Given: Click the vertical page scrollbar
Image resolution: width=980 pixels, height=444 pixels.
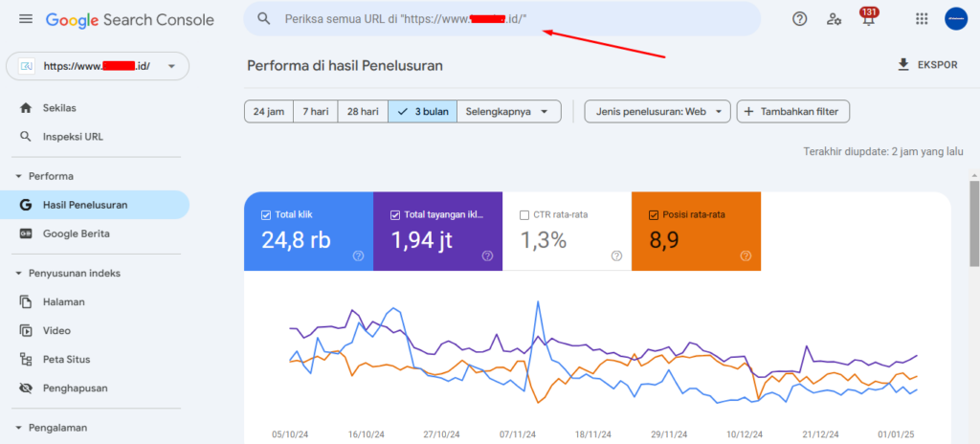Looking at the screenshot, I should tap(974, 223).
